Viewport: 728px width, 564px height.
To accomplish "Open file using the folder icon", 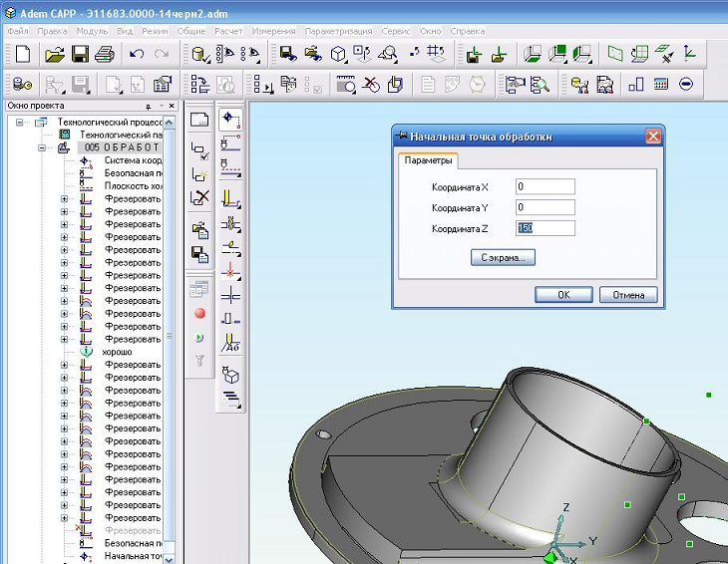I will (54, 54).
